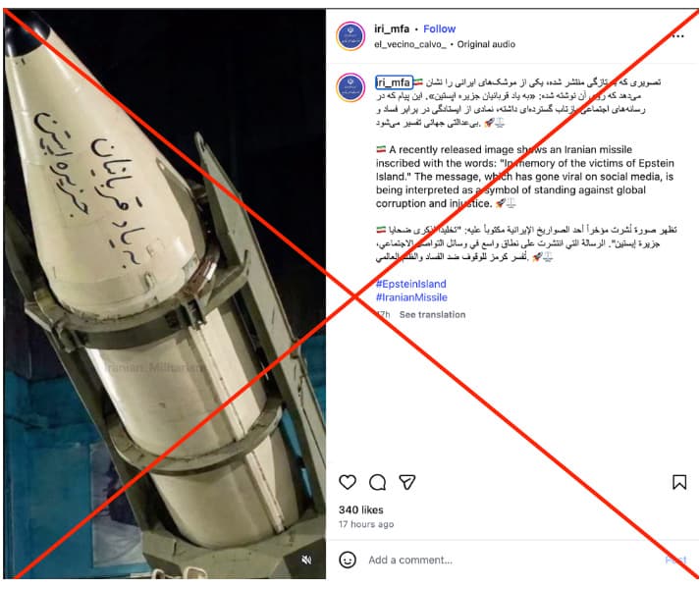Click See translation under the caption
700x589 pixels.
coord(432,314)
